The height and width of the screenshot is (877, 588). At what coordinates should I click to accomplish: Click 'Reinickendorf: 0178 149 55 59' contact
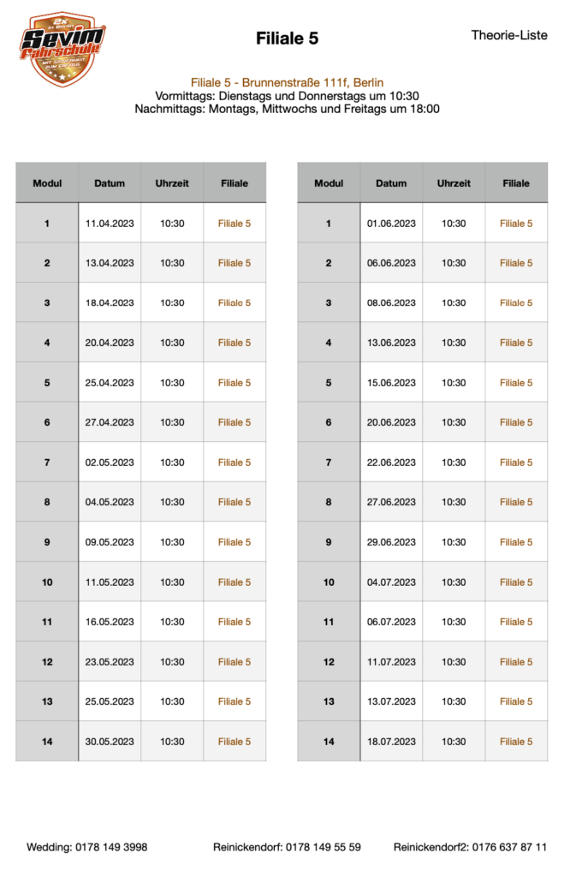tap(287, 847)
